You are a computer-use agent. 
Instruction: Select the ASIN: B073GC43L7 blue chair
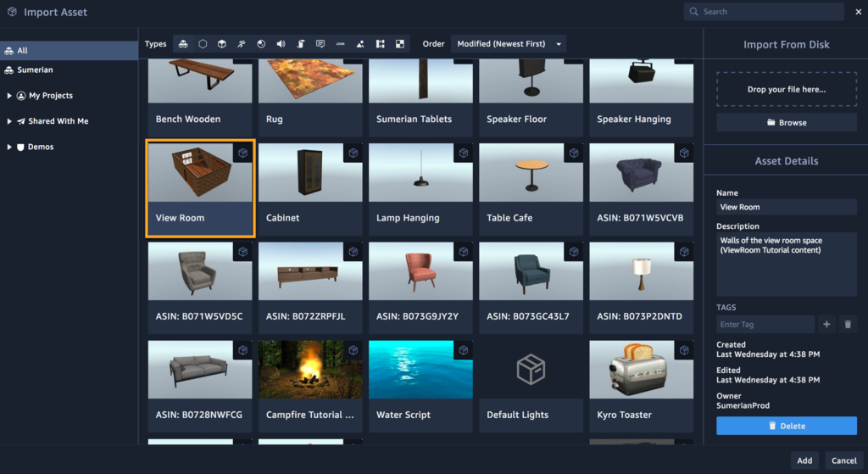click(531, 287)
